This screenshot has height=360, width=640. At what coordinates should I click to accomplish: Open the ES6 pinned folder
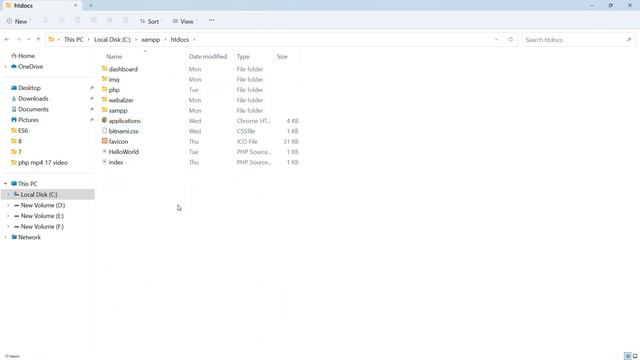(x=20, y=131)
